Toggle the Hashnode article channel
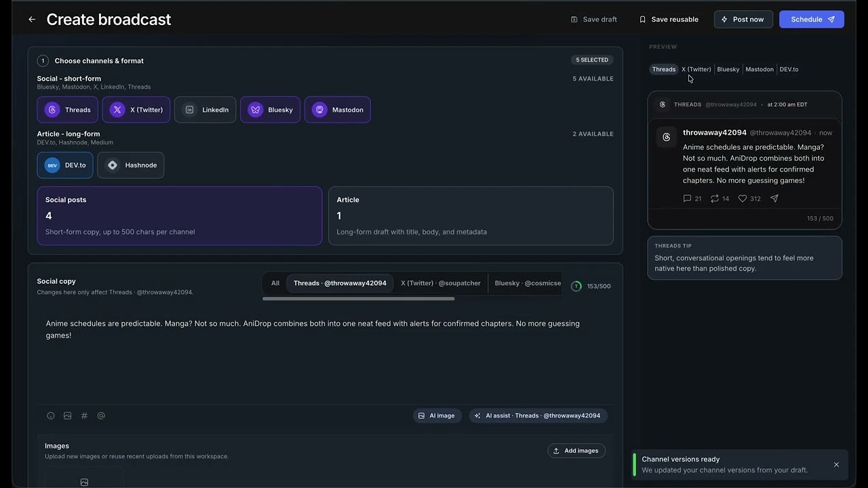 (x=131, y=165)
